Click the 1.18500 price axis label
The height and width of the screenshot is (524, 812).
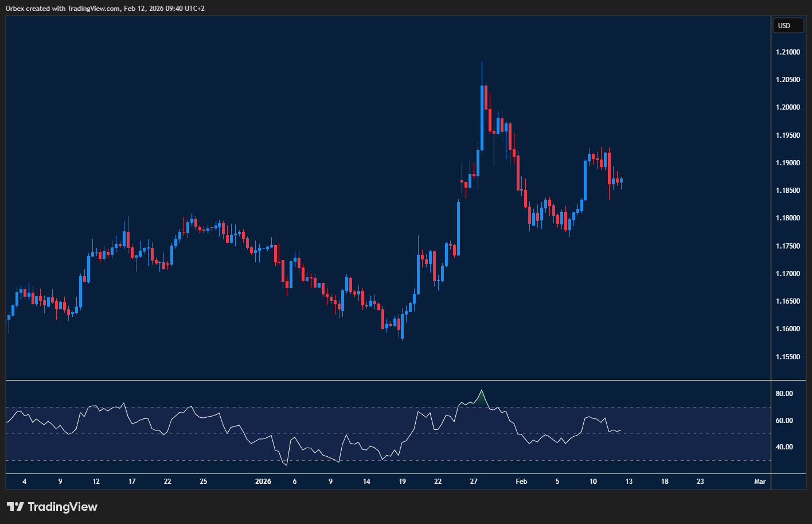point(787,191)
